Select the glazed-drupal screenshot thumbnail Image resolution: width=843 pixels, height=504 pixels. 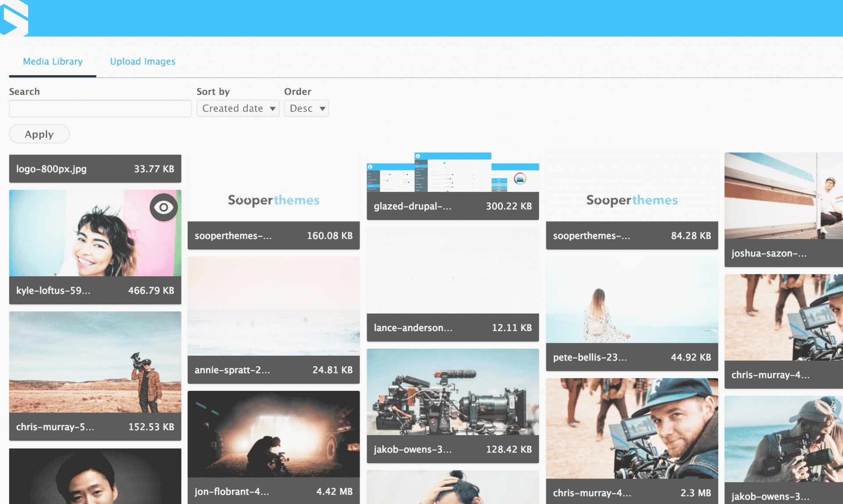pos(453,172)
